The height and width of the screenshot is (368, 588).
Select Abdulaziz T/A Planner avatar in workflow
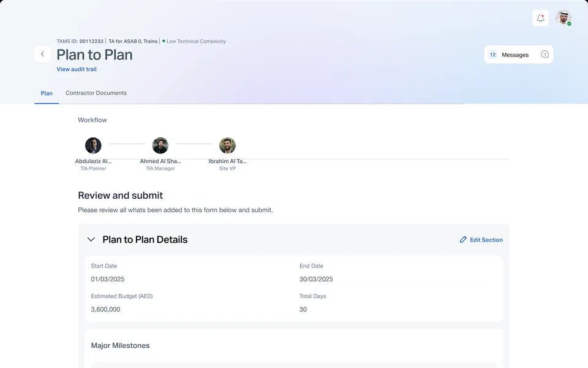pos(93,145)
